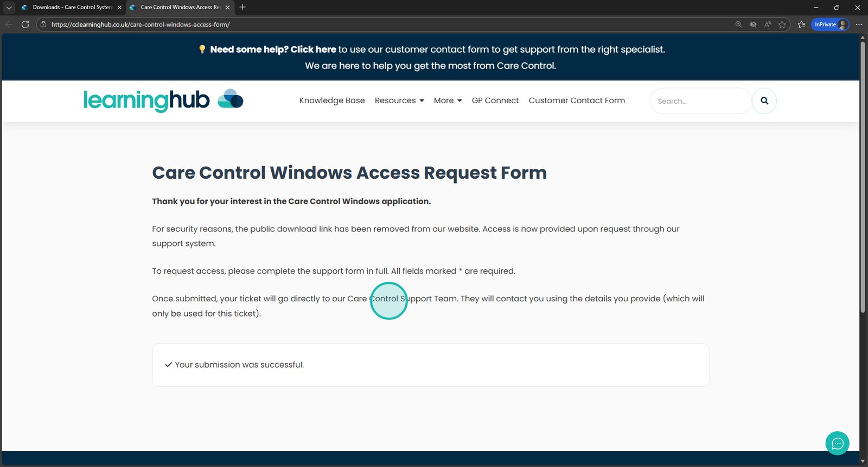868x467 pixels.
Task: Open the Favorites list icon
Action: pyautogui.click(x=801, y=24)
